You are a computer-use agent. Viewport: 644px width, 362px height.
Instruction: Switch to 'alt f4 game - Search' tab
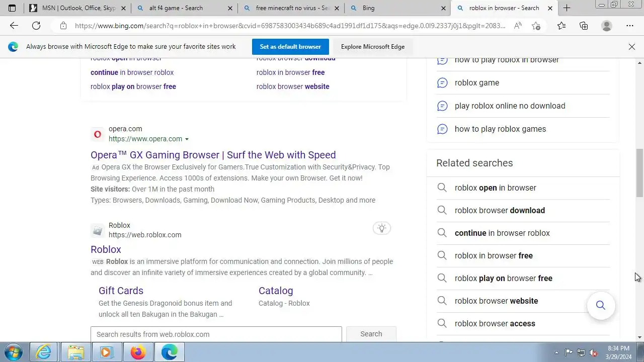coord(184,8)
